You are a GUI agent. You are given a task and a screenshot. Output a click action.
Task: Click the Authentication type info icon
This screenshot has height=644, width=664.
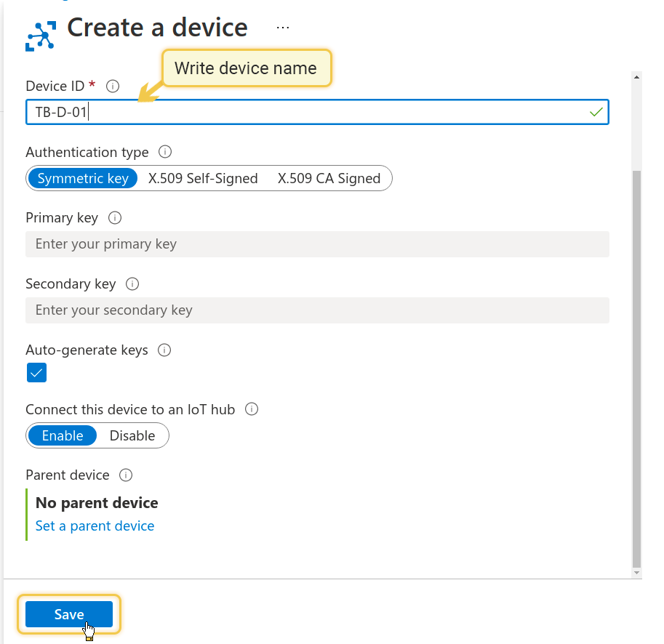[165, 151]
